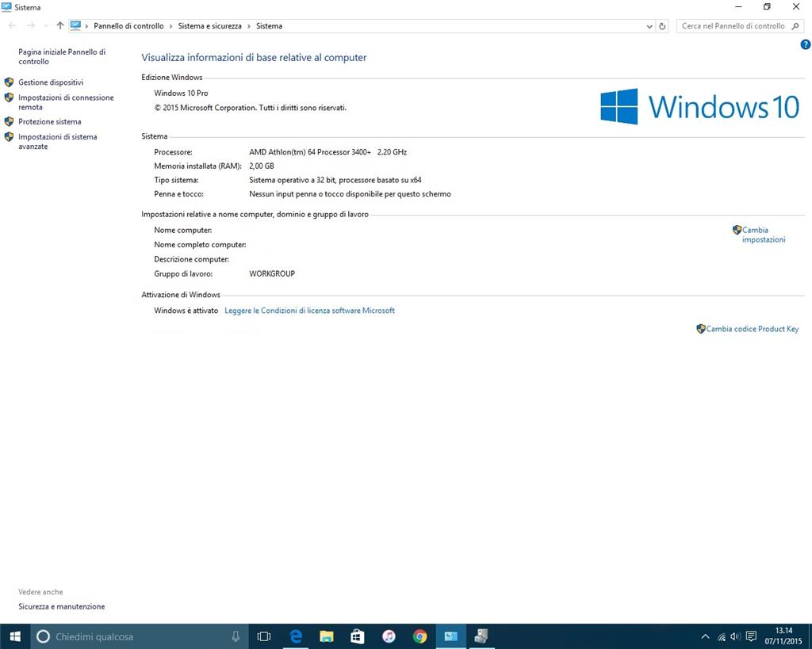Click Cambia codice Product Key

(752, 329)
